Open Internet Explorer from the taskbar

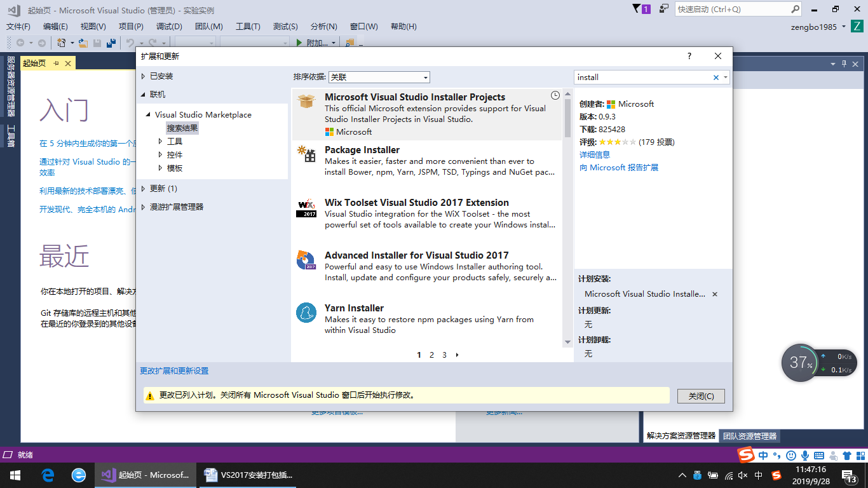[x=79, y=475]
